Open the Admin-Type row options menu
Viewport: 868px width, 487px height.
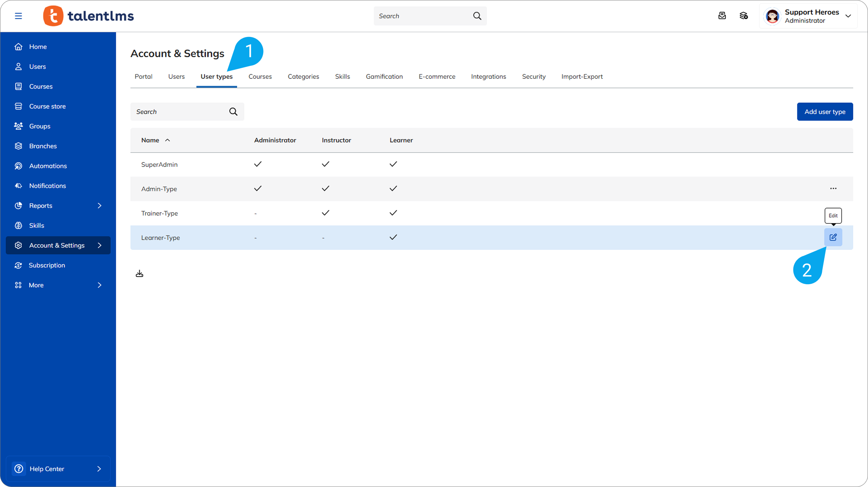click(833, 188)
